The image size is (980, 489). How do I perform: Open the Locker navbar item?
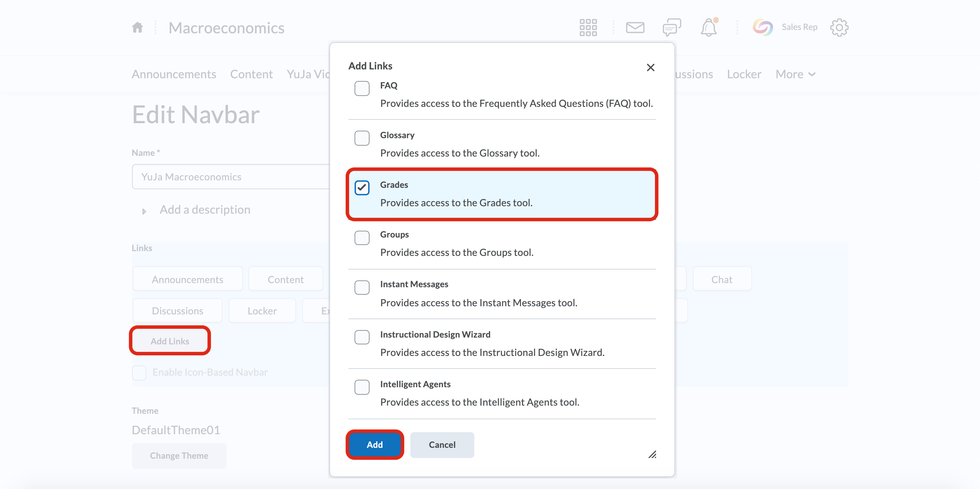coord(744,74)
